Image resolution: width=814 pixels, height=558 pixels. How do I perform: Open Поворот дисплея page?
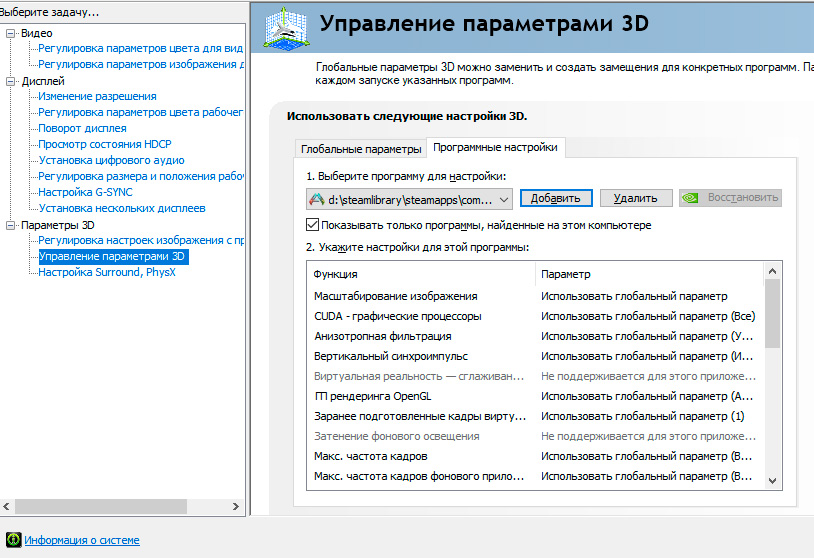(x=83, y=128)
